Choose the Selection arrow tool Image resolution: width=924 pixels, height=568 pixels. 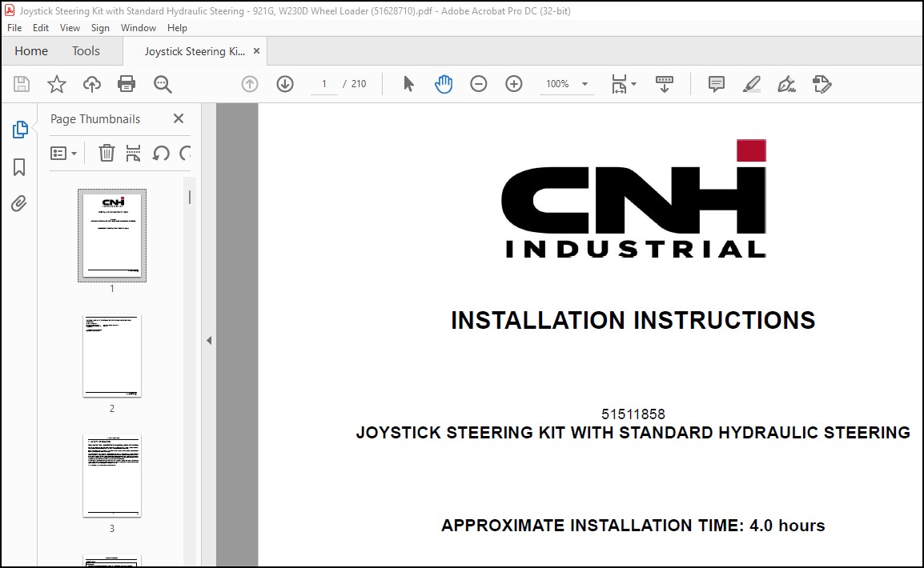pos(408,84)
